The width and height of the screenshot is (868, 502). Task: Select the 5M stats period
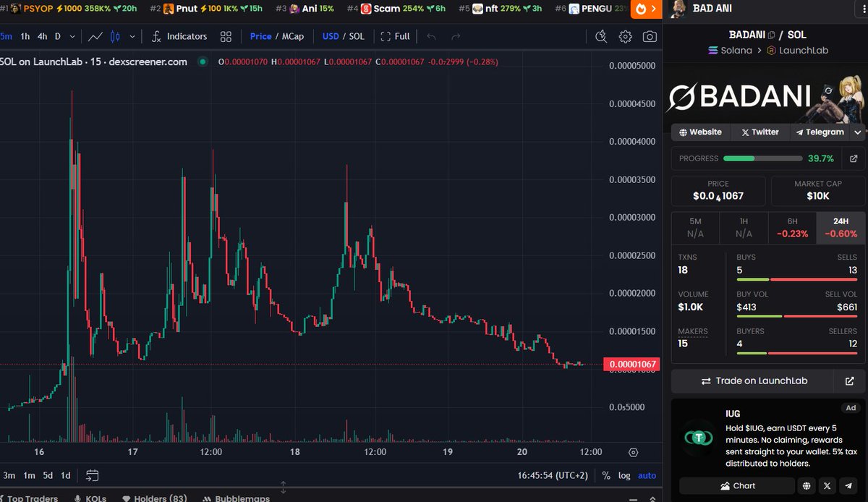click(695, 228)
